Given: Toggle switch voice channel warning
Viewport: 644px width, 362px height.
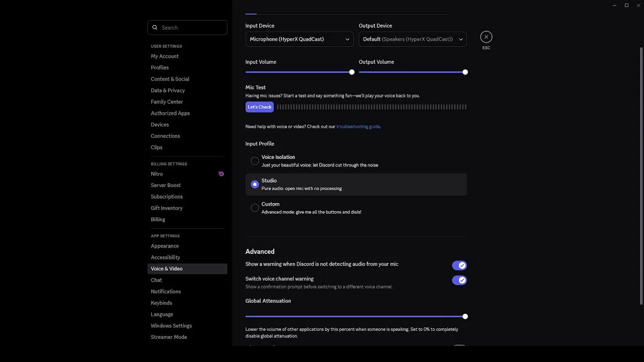Looking at the screenshot, I should coord(459,280).
